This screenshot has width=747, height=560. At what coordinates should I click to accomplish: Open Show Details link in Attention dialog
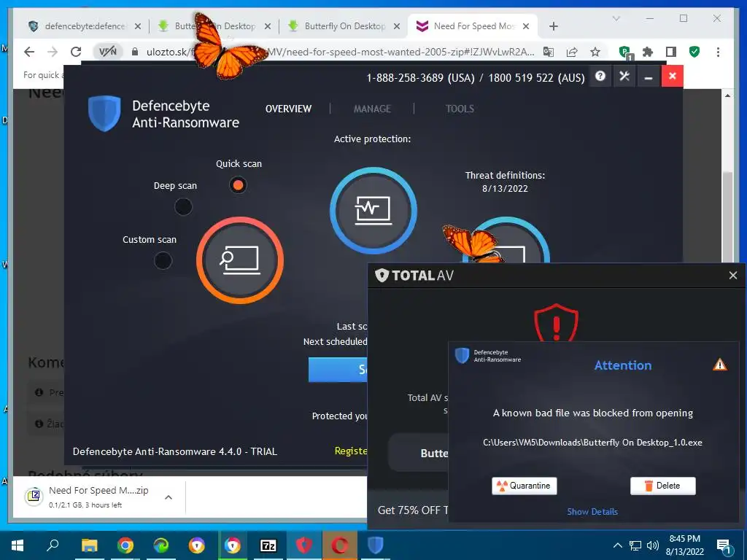[x=592, y=512]
